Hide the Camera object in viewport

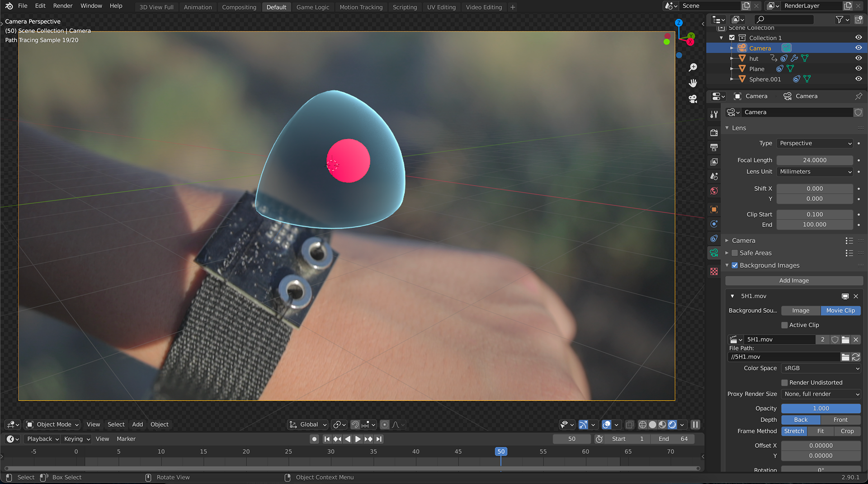tap(858, 48)
